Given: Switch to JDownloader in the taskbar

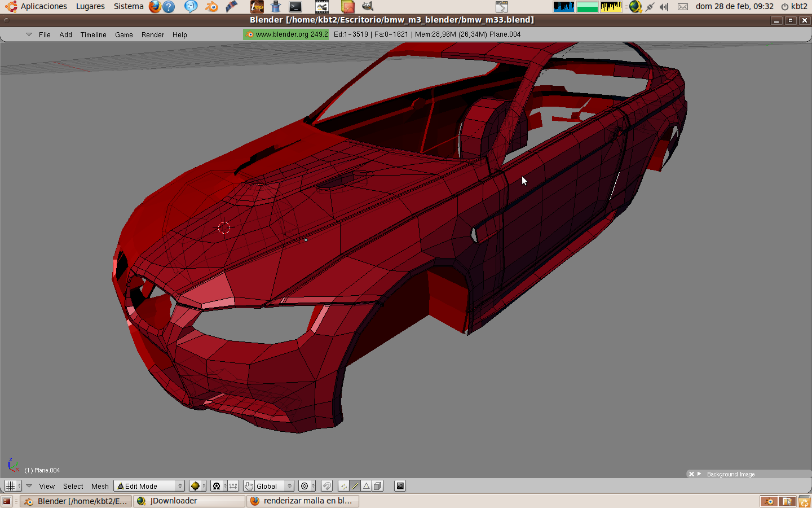Looking at the screenshot, I should pyautogui.click(x=189, y=501).
